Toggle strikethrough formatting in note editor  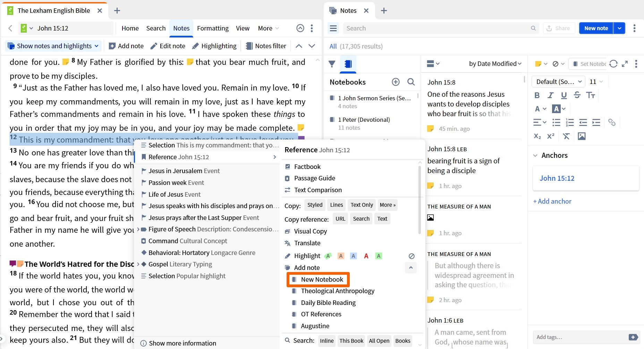point(577,95)
